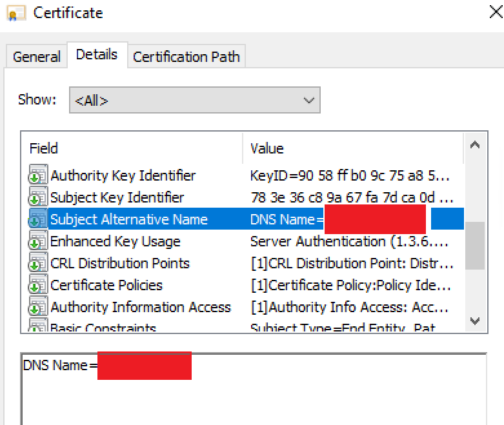
Task: Click the Subject Alternative Name field icon
Action: [38, 218]
